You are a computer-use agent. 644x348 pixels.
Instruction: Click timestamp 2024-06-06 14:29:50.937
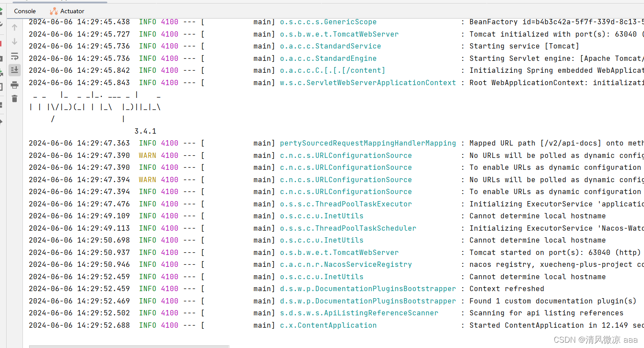click(79, 252)
